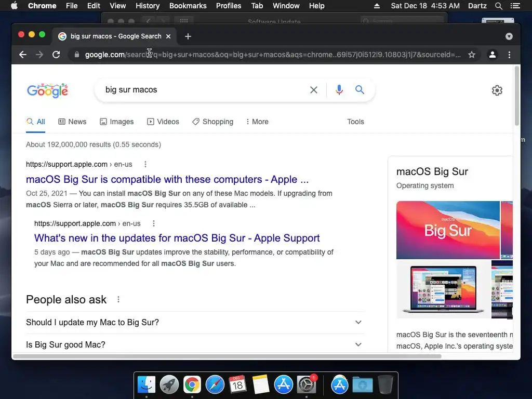Click inside the Google search input field
Viewport: 532px width, 399px height.
pyautogui.click(x=204, y=90)
